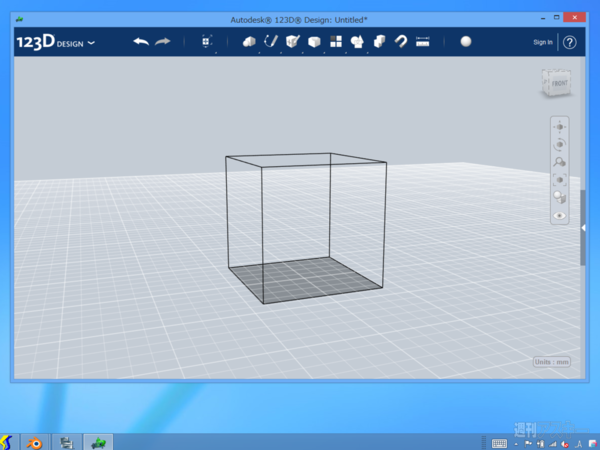
Task: Open Blender from the taskbar
Action: tap(34, 443)
